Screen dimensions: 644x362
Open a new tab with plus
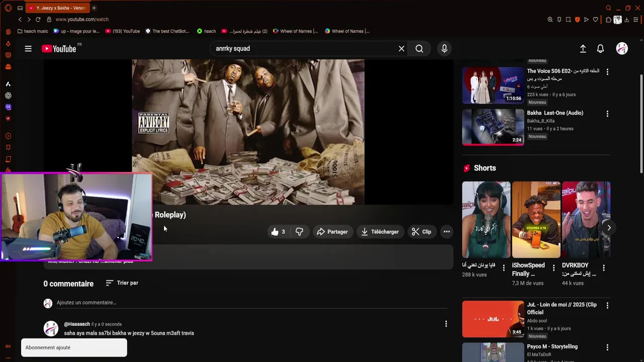pos(94,8)
